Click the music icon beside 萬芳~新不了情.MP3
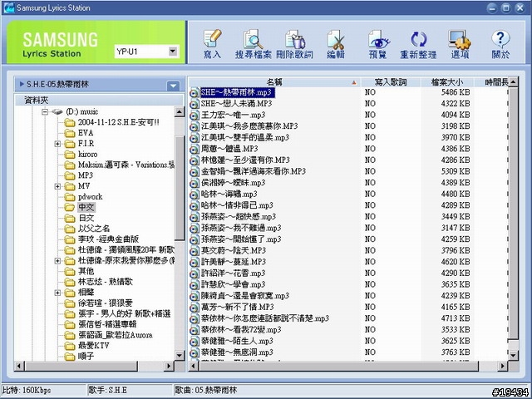Viewport: 532px width, 399px height. coord(194,308)
